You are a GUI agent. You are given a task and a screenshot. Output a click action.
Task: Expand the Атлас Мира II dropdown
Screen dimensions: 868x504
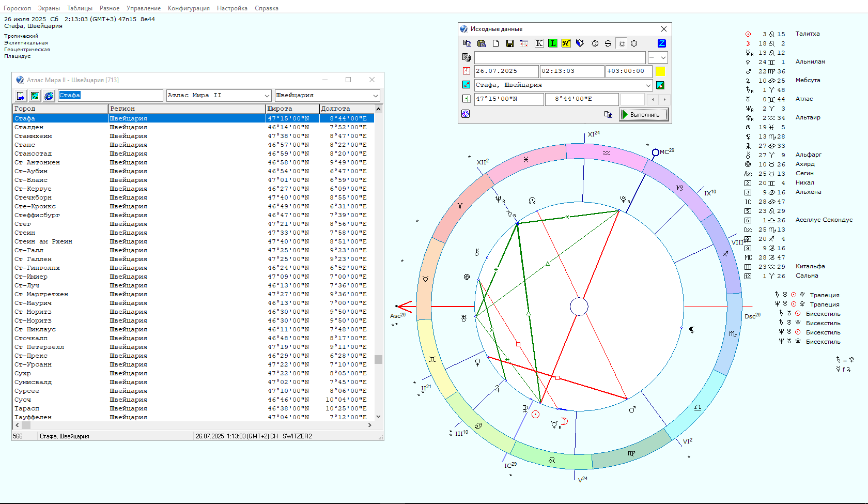click(x=267, y=96)
